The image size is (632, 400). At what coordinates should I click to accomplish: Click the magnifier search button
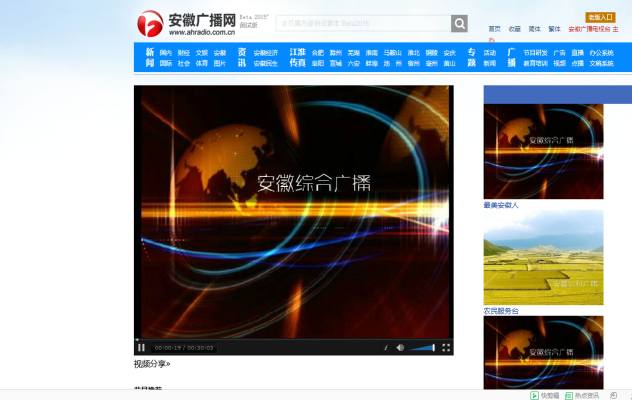point(459,23)
